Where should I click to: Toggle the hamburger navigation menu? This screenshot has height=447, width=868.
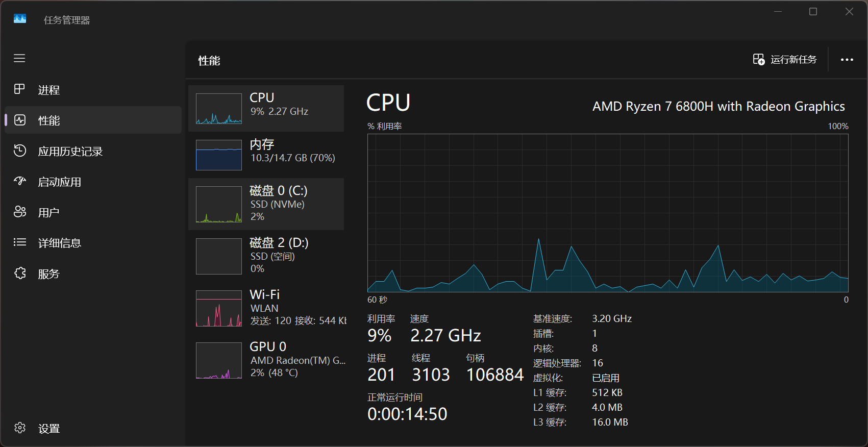19,58
